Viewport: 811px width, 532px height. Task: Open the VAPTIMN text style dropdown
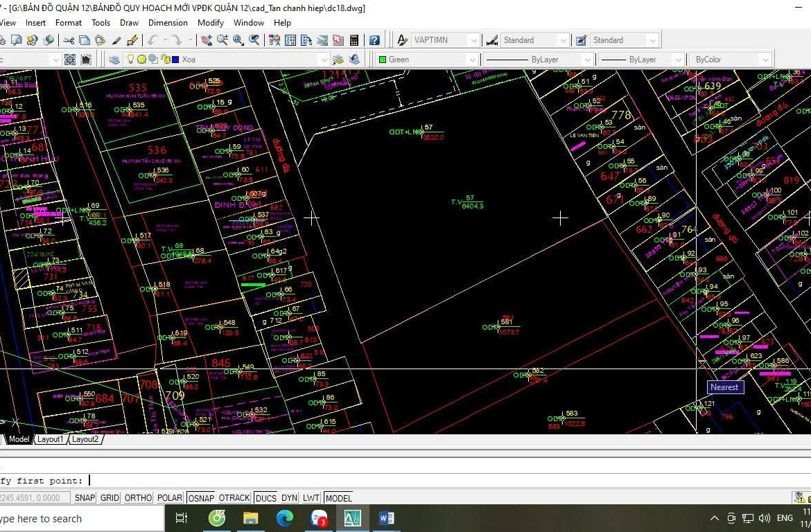[473, 40]
